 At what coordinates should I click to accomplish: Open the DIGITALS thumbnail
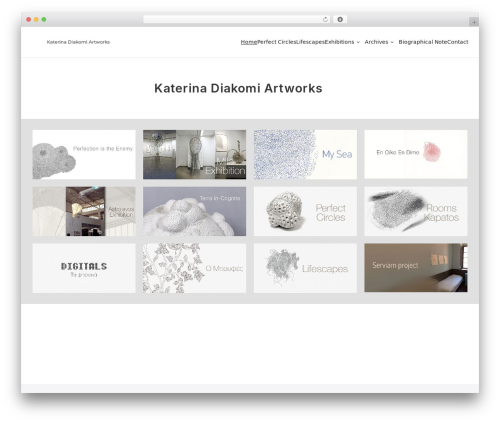point(84,268)
